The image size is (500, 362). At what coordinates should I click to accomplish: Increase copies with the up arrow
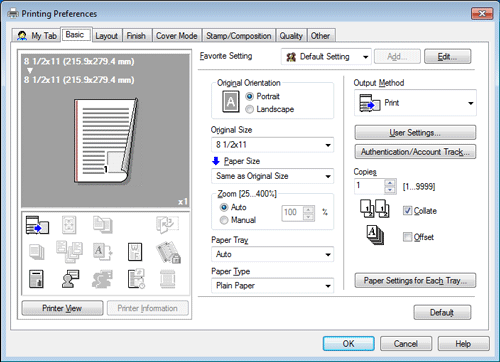pos(390,183)
